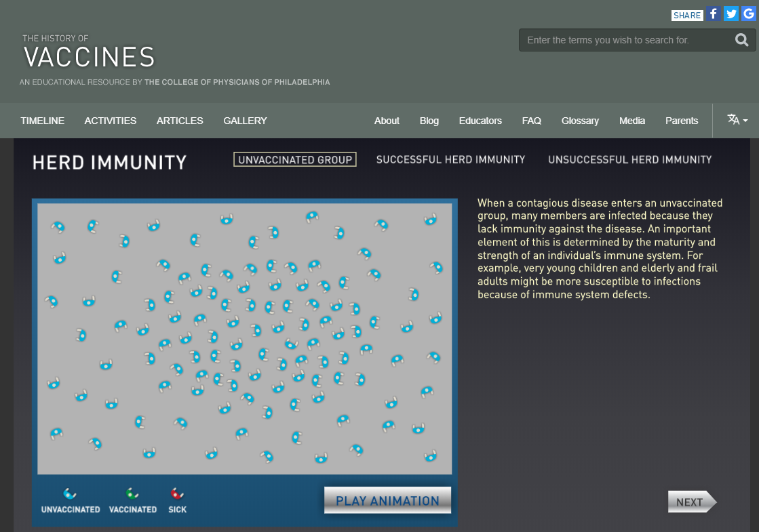Click the Herd Immunity heading

pyautogui.click(x=109, y=163)
